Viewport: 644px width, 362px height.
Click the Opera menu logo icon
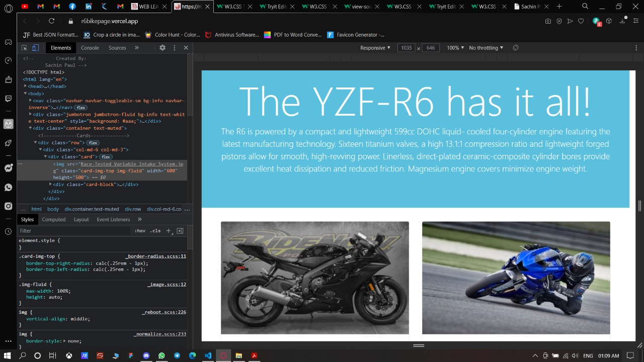8,9
